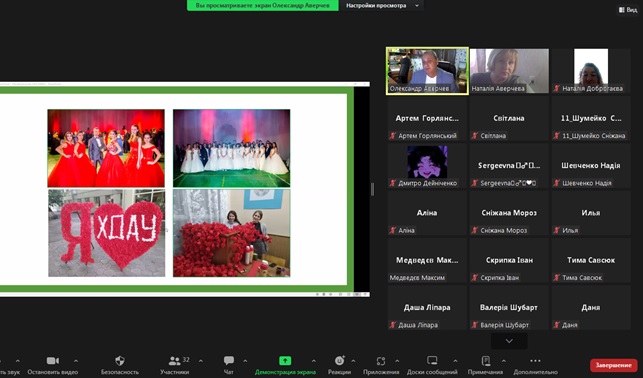Open the Participants panel icon
Viewport: 643px width, 378px height.
(x=174, y=361)
